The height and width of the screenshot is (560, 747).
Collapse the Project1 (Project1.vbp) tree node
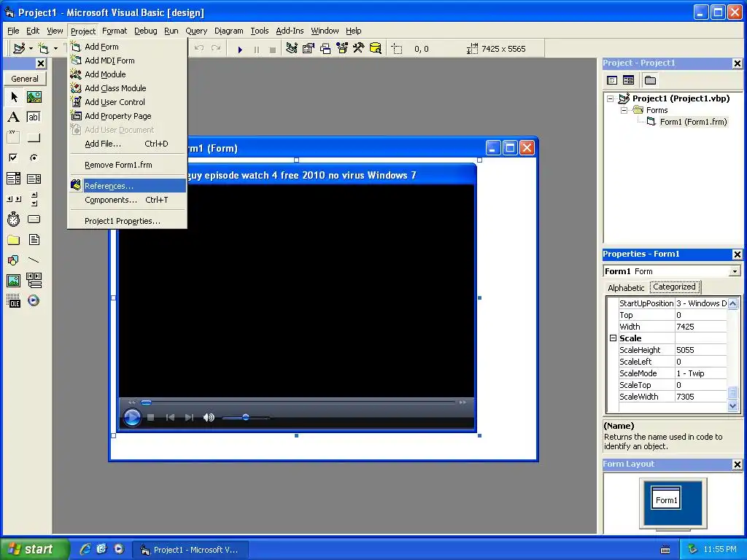point(611,99)
